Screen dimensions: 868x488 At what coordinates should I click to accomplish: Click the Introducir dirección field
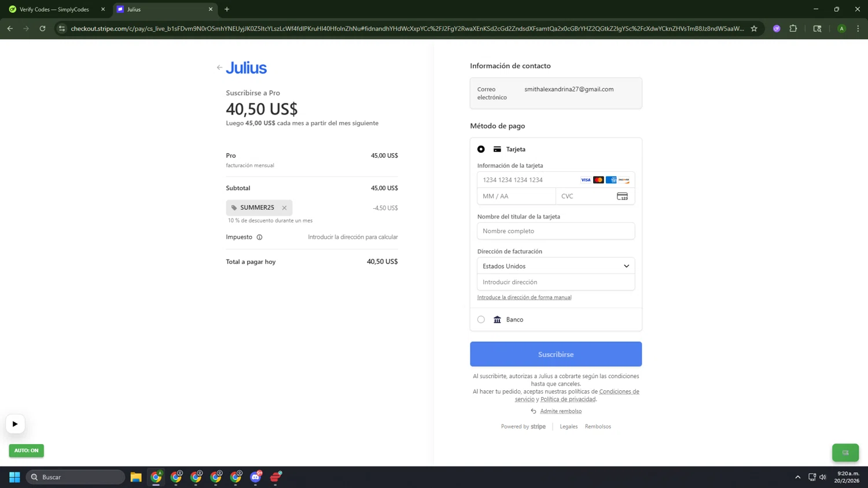pyautogui.click(x=556, y=282)
